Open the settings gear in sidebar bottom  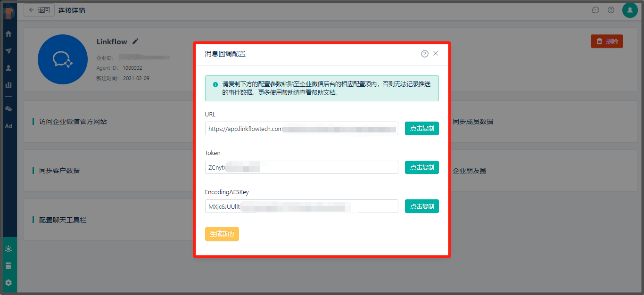pyautogui.click(x=8, y=283)
